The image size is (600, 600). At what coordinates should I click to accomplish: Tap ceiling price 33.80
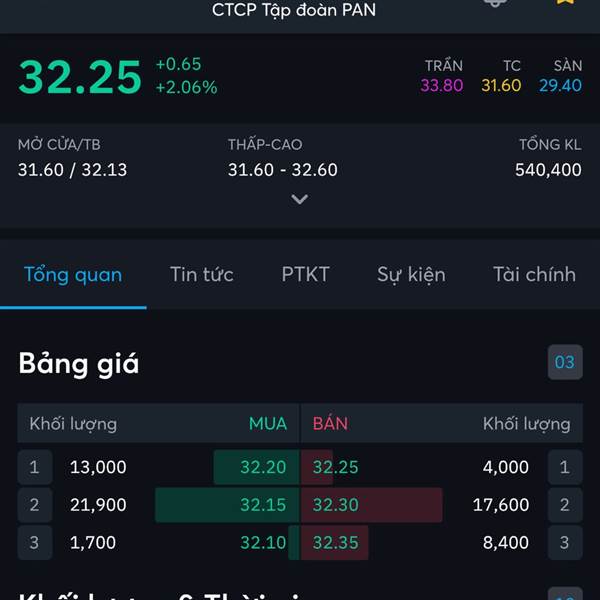[442, 85]
